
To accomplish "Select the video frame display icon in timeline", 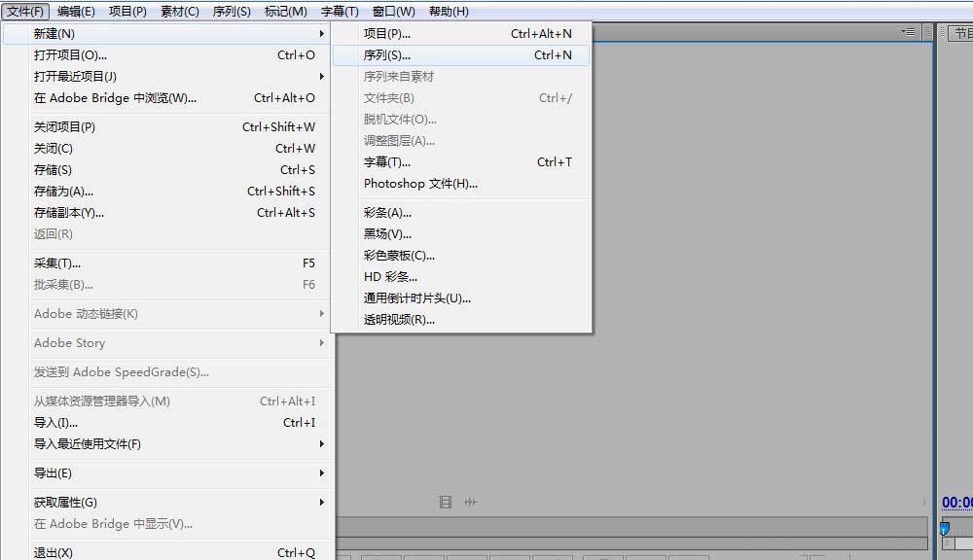I will 446,502.
